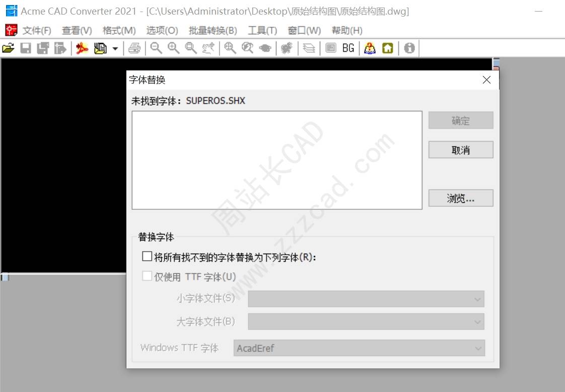Click the Zoom In magnifier icon
Screen dimensions: 565x392
[174, 48]
